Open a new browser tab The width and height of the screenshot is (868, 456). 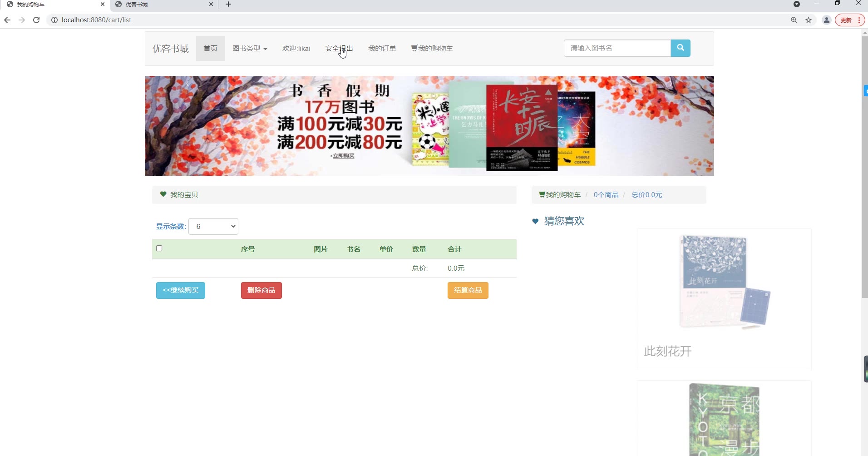pos(228,5)
